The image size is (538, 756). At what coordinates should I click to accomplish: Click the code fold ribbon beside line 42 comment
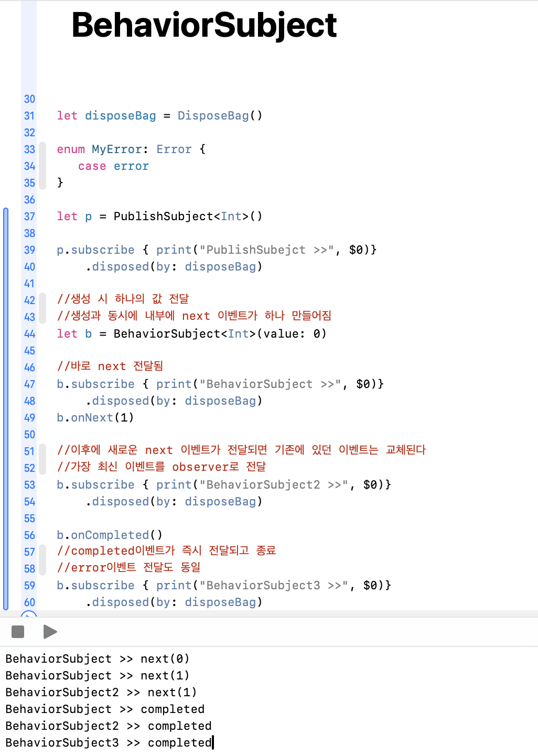click(42, 308)
